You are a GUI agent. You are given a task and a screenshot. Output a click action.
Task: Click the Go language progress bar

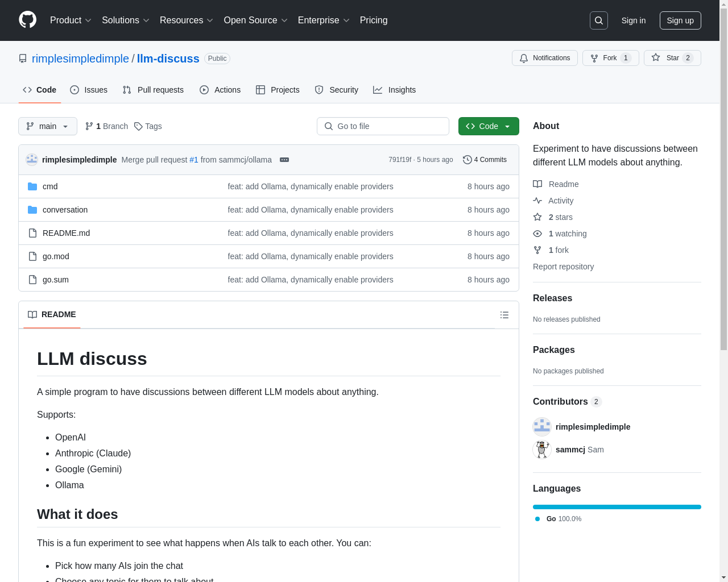[617, 507]
